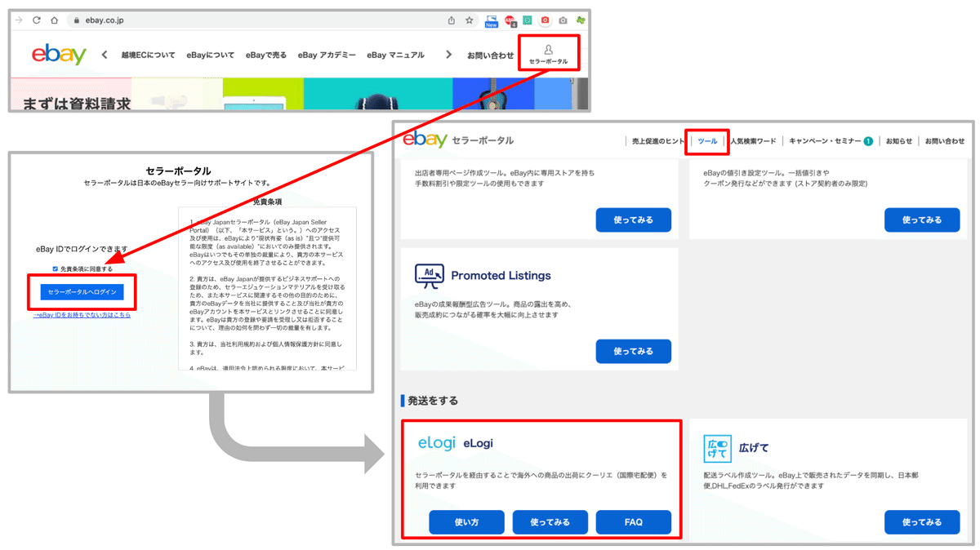The width and height of the screenshot is (980, 550).
Task: Click 使ってみる in Promoted Listings card
Action: (634, 352)
